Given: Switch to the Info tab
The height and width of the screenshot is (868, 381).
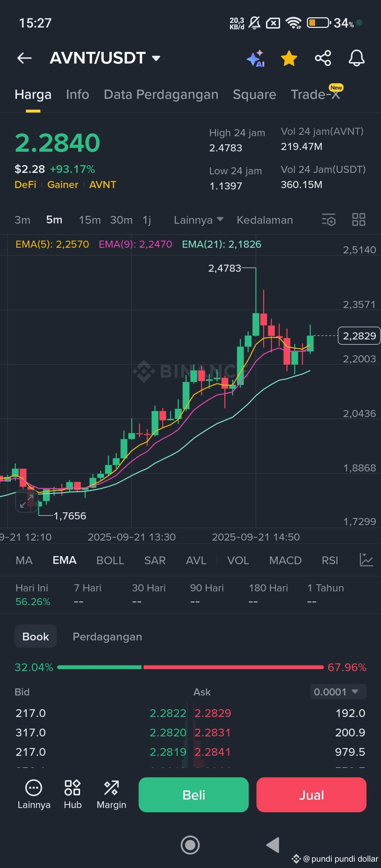Looking at the screenshot, I should (x=78, y=95).
